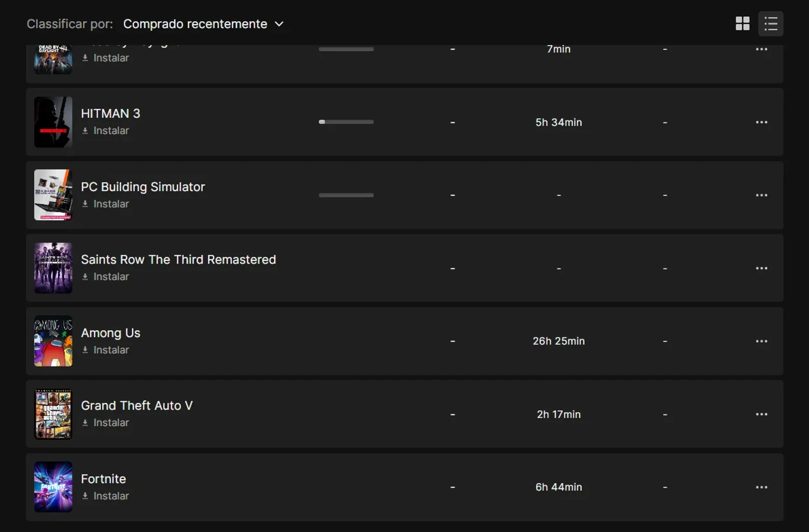Click the PC Building Simulator progress bar
The image size is (809, 532).
click(x=346, y=195)
